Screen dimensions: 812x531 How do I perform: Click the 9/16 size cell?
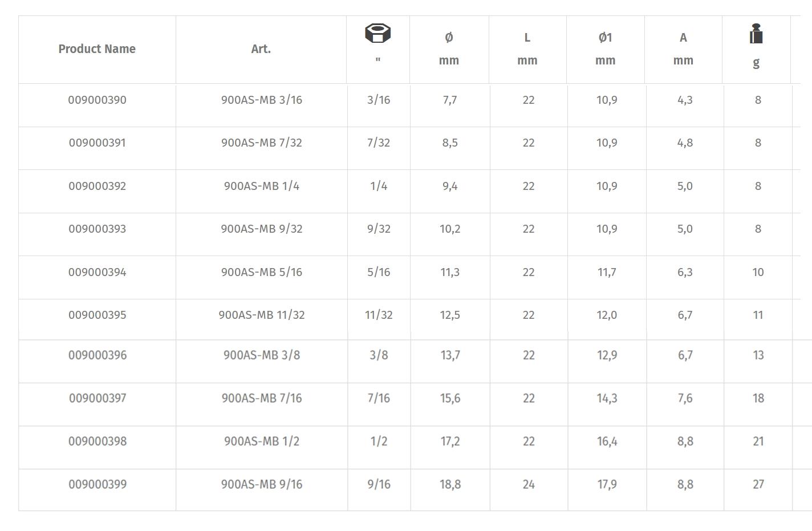tap(379, 485)
